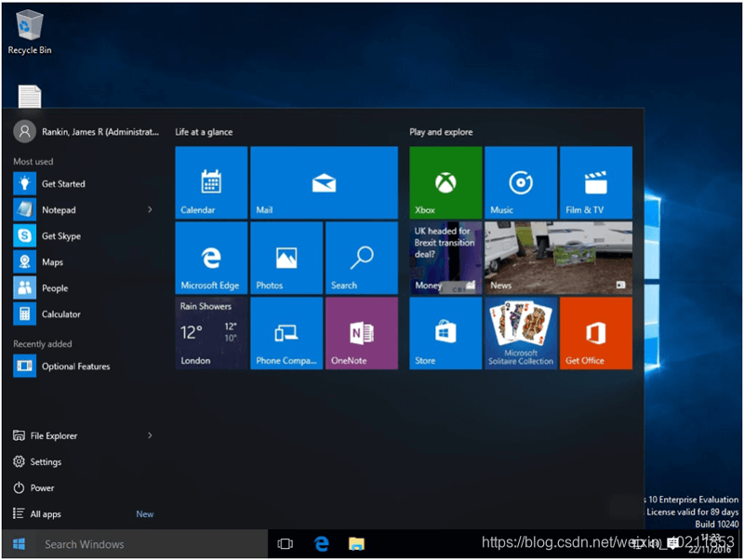Open the News tile with caravan photo

tap(559, 258)
